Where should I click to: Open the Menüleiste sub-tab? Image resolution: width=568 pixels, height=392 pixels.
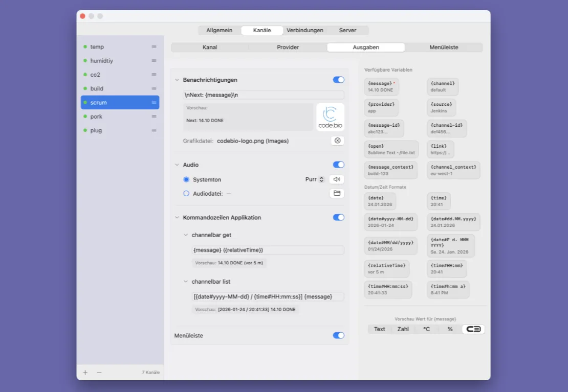point(443,47)
